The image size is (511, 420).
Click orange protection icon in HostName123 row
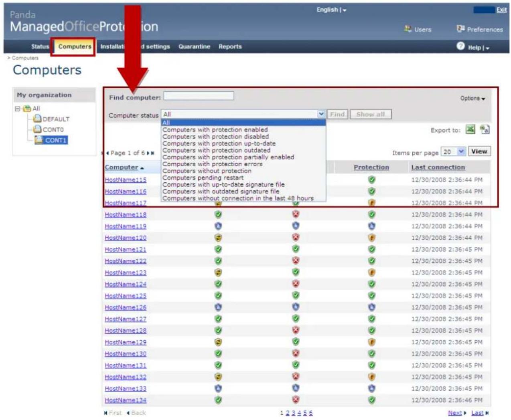pos(372,273)
